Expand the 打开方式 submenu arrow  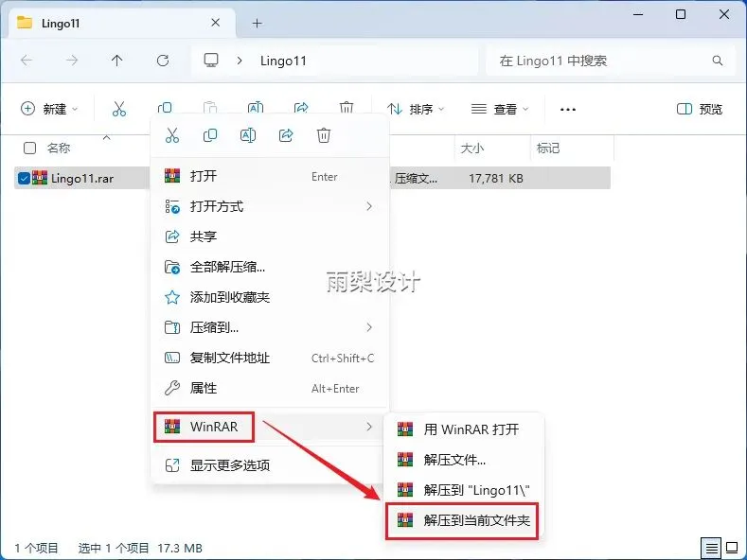click(369, 206)
